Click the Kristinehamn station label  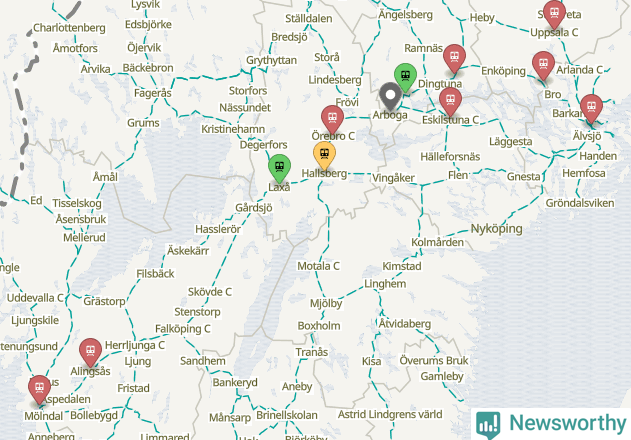[x=233, y=129]
